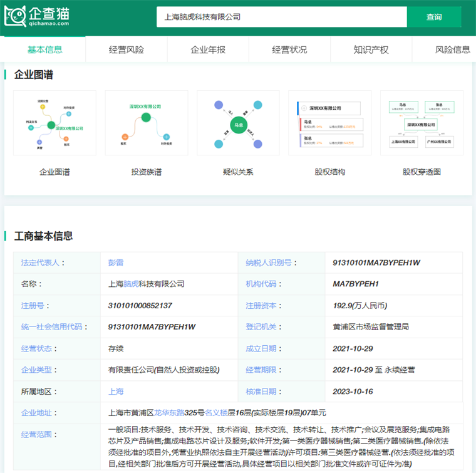Click the 龙华东路 address link
The image size is (476, 473).
(169, 413)
